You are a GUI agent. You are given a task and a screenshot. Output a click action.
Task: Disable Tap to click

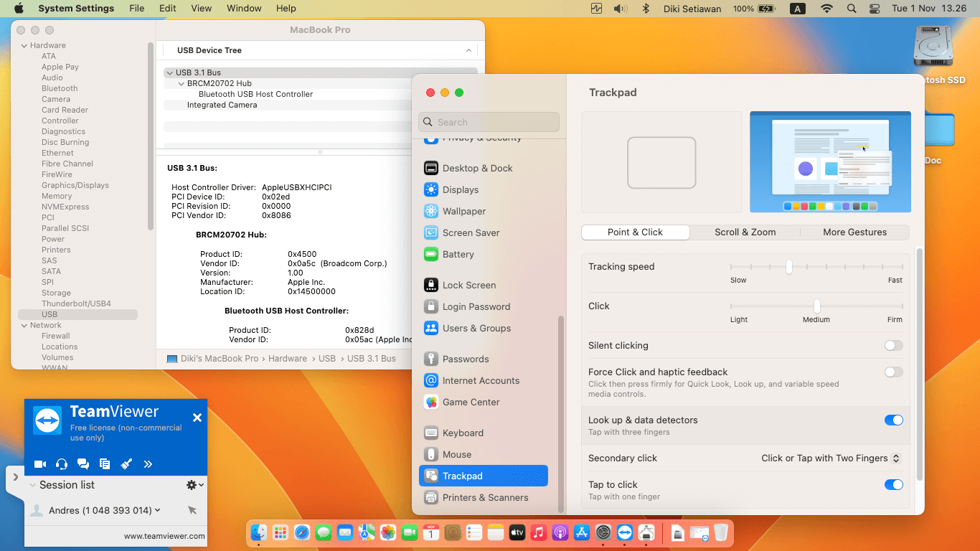tap(893, 484)
